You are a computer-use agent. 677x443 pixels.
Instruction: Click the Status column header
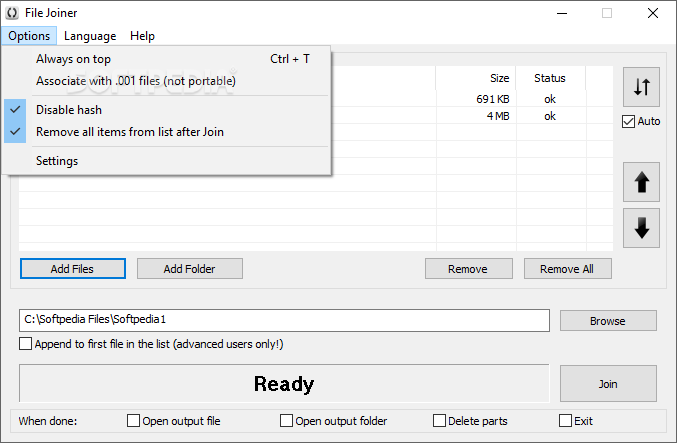(x=550, y=78)
